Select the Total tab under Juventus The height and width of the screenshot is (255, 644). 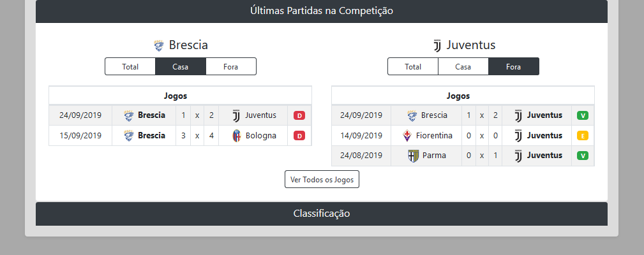(413, 66)
